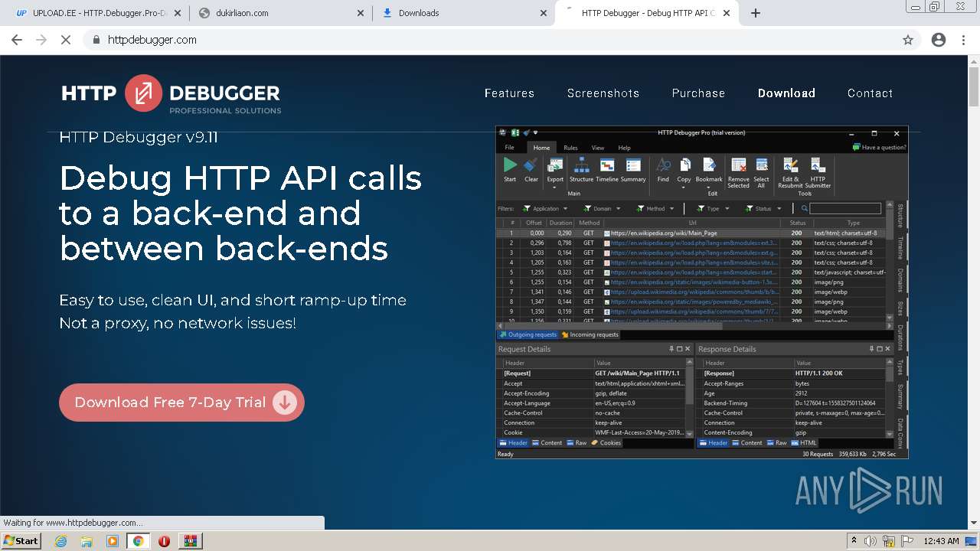Open the Windows Start menu
Image resolution: width=980 pixels, height=551 pixels.
pyautogui.click(x=21, y=541)
